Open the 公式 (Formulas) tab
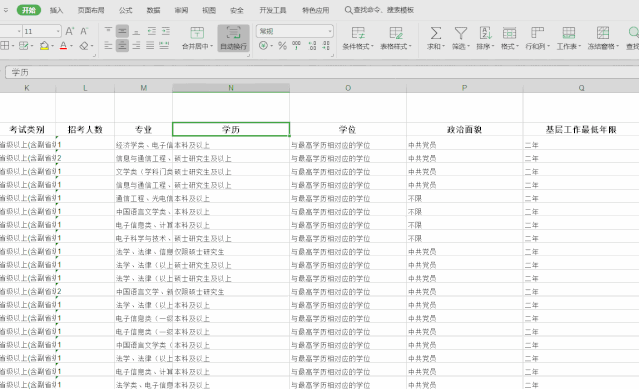This screenshot has height=389, width=639. (126, 10)
